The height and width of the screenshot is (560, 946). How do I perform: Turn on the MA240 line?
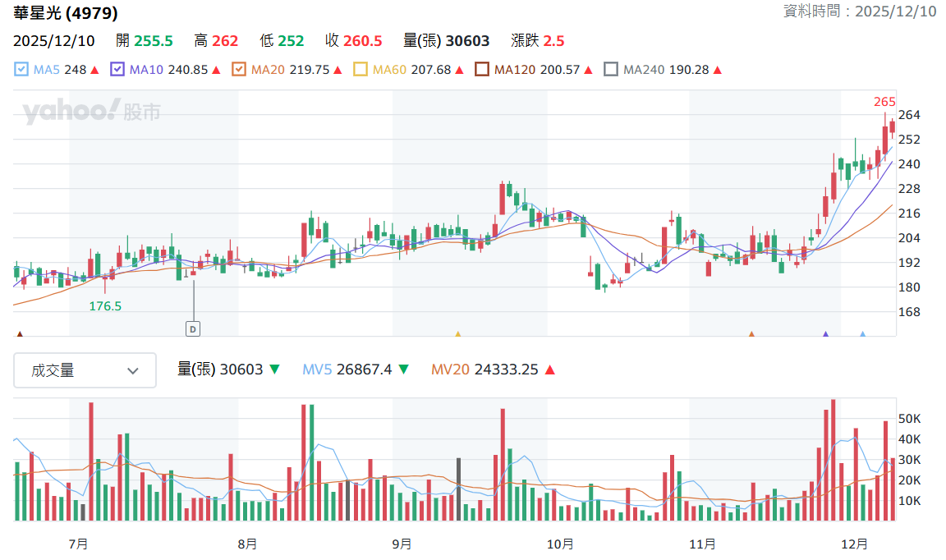click(x=611, y=70)
